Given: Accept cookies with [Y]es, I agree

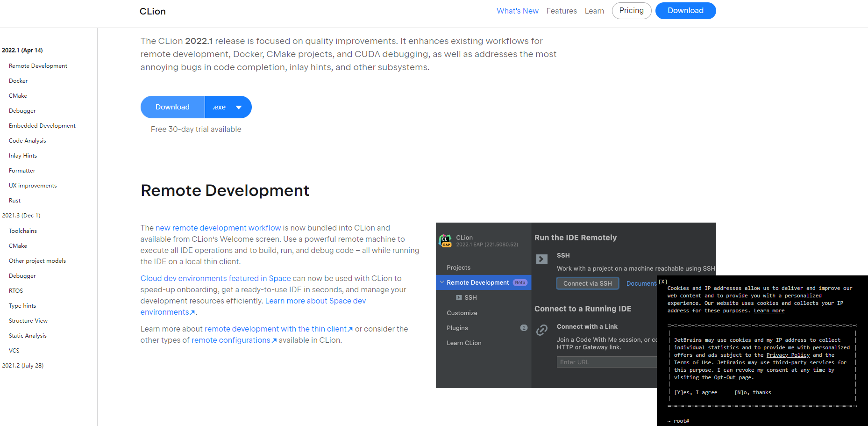Looking at the screenshot, I should click(696, 392).
